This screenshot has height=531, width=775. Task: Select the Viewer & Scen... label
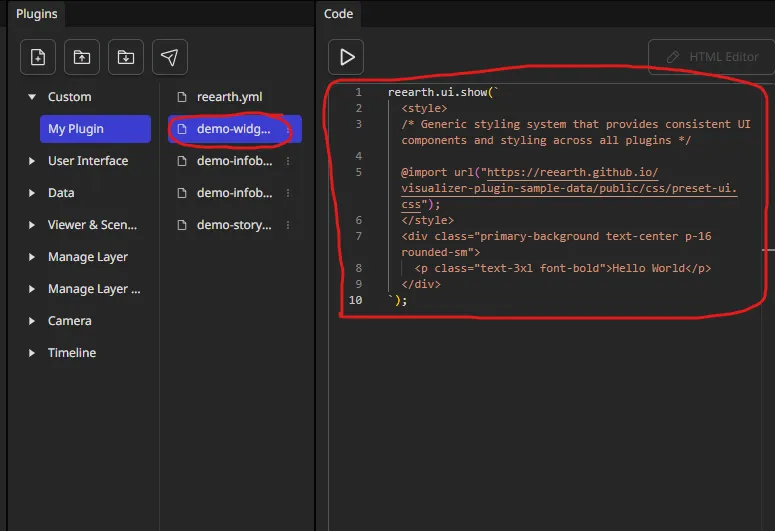(92, 225)
